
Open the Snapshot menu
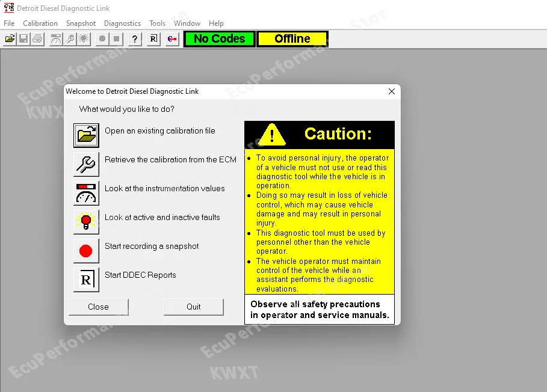click(81, 23)
